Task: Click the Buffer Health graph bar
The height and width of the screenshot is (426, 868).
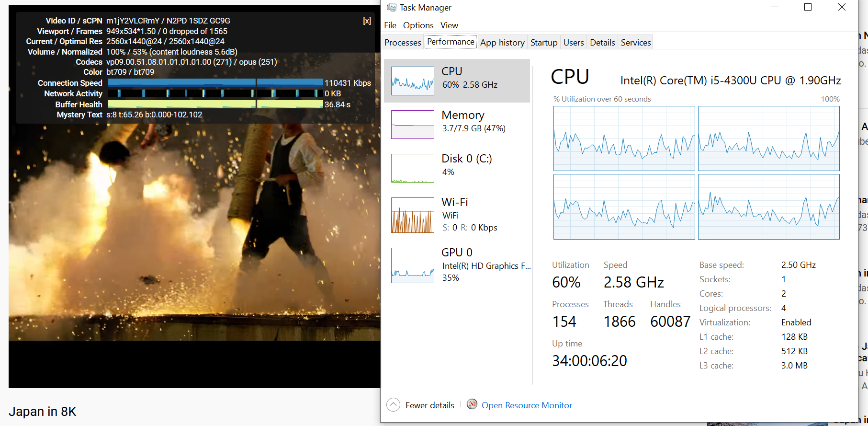Action: [x=215, y=104]
